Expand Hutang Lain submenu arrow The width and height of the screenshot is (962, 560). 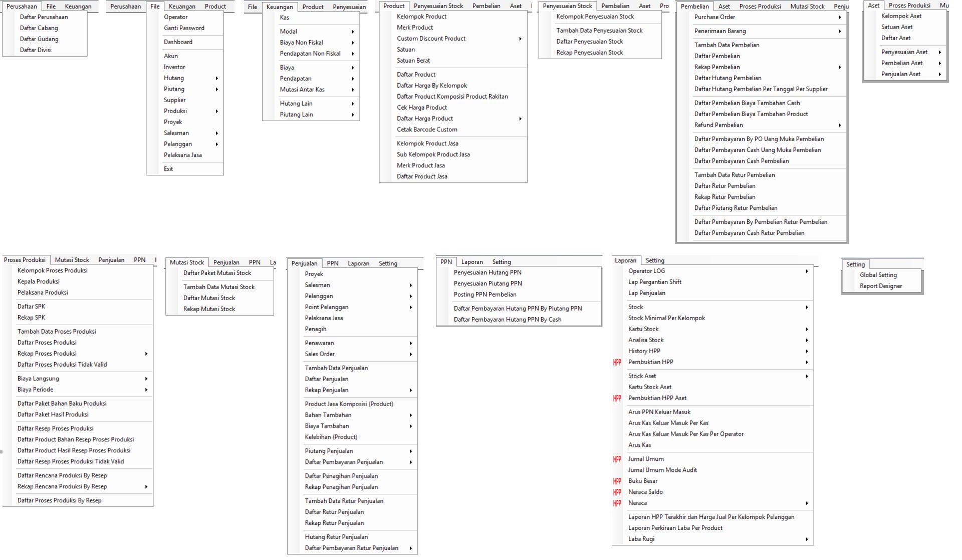353,104
